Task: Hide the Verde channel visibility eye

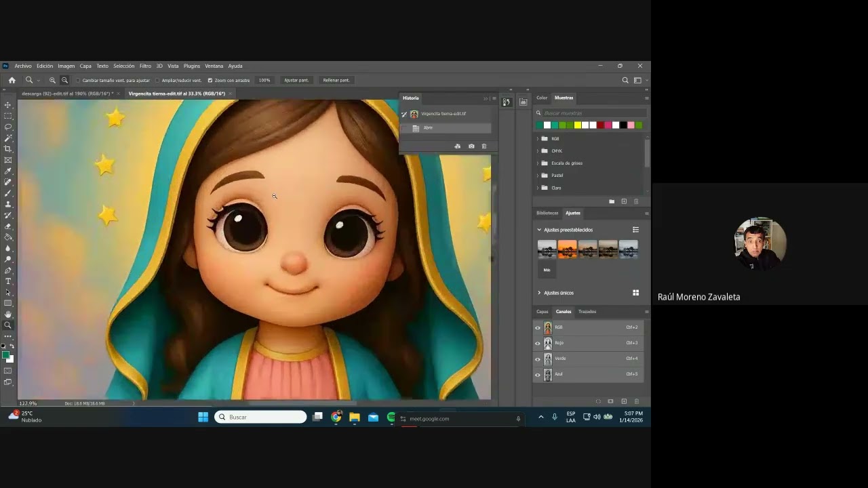Action: pos(538,359)
